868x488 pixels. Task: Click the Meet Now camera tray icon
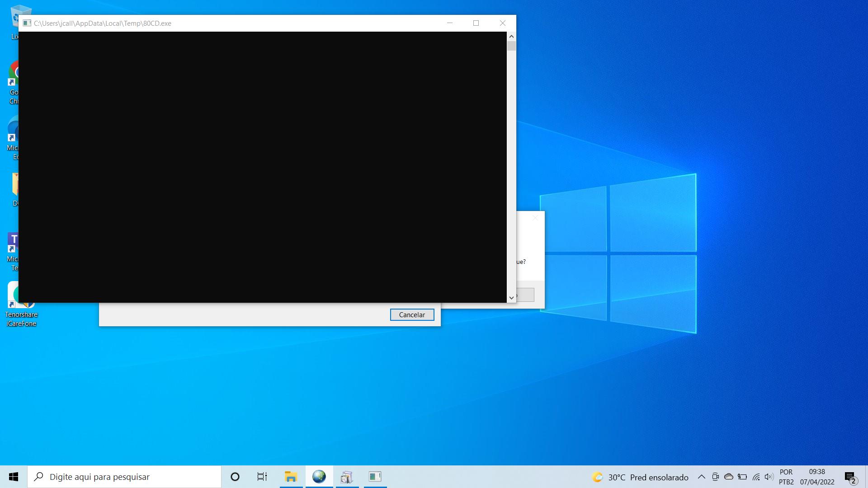coord(715,477)
